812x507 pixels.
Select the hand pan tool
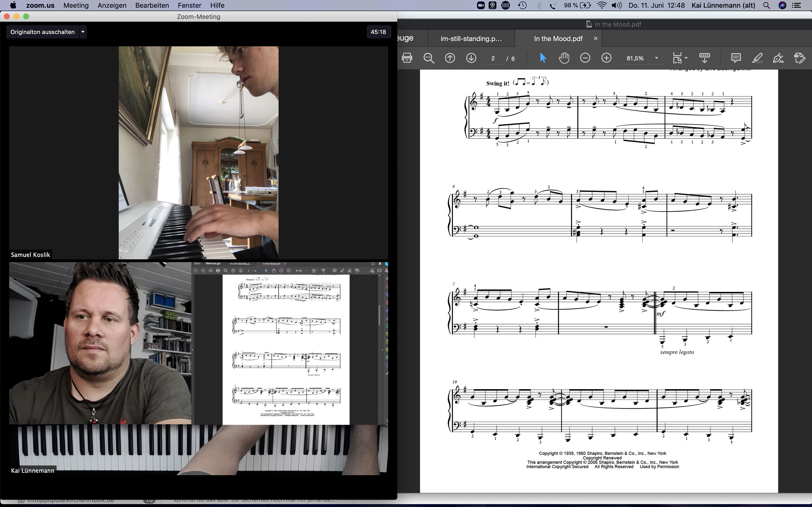(564, 58)
